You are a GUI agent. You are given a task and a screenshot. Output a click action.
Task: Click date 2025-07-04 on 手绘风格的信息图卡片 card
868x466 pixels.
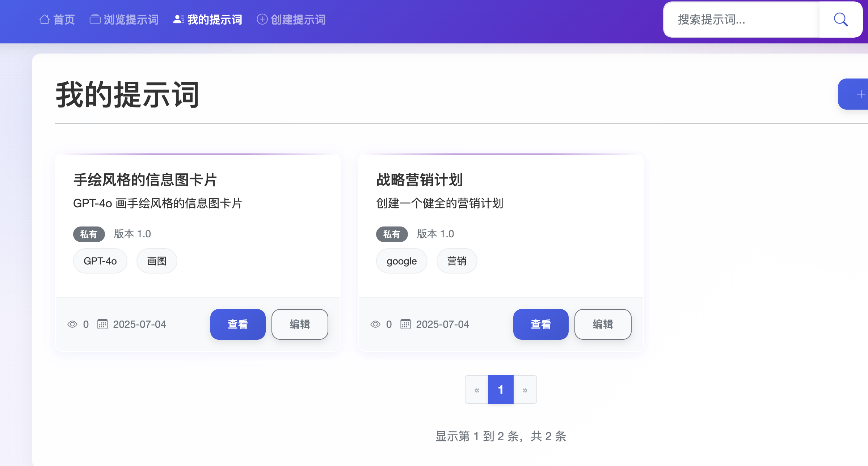tap(139, 324)
